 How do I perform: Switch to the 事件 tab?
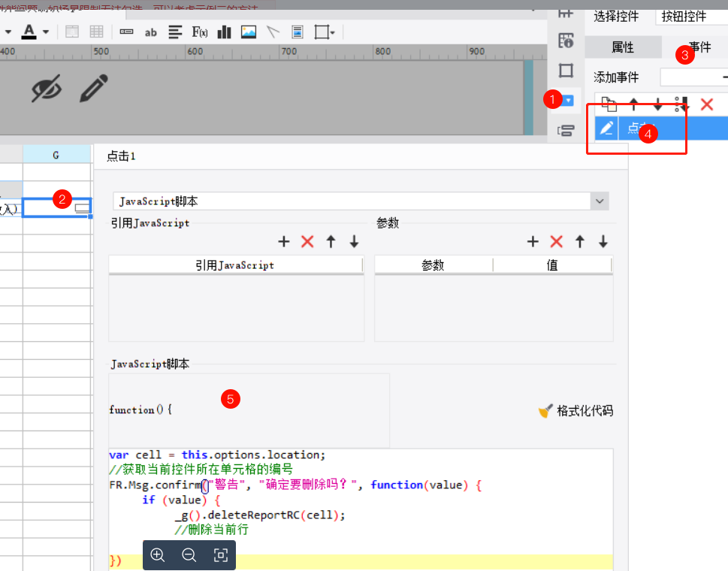pyautogui.click(x=699, y=47)
